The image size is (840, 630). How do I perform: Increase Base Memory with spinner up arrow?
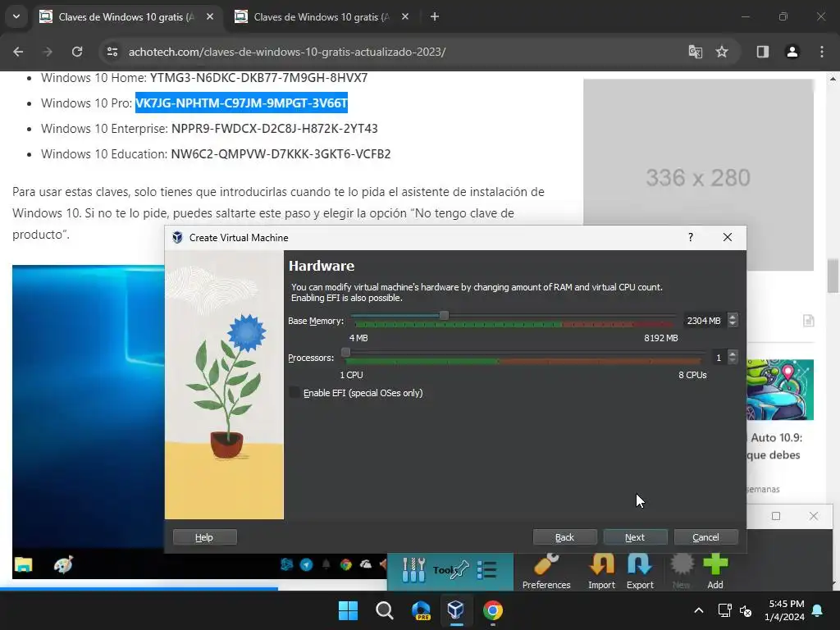click(x=733, y=317)
